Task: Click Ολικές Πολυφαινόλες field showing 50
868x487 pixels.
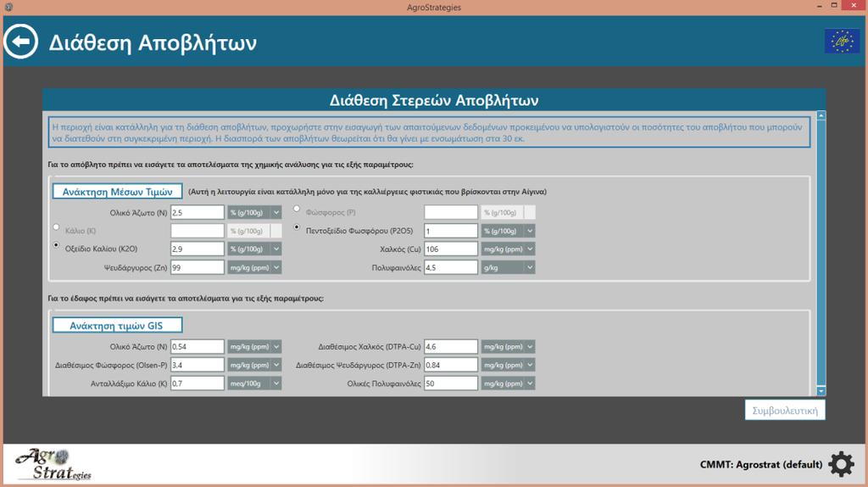Action: point(451,383)
